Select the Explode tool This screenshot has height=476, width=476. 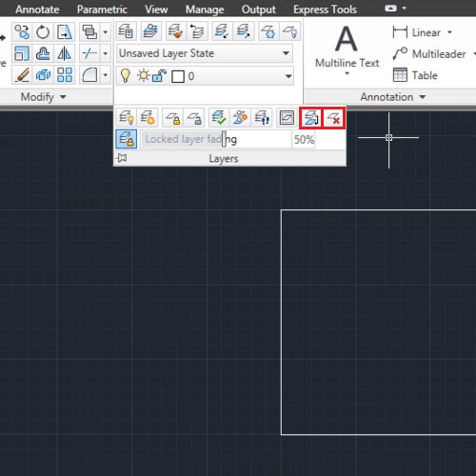click(x=43, y=75)
